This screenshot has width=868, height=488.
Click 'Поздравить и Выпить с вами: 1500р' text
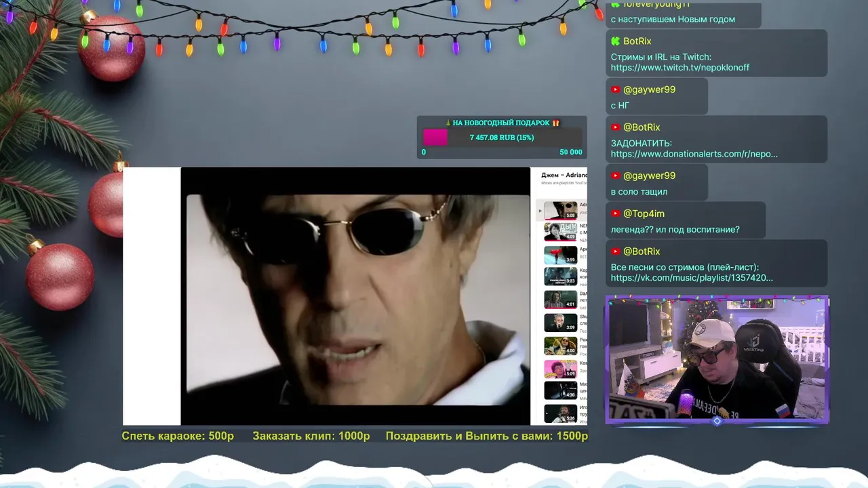point(487,436)
